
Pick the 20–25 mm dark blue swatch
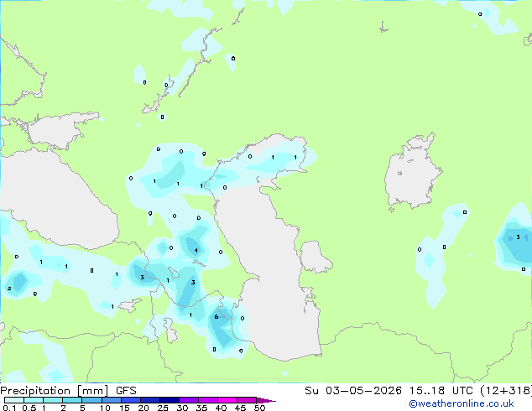point(149,400)
